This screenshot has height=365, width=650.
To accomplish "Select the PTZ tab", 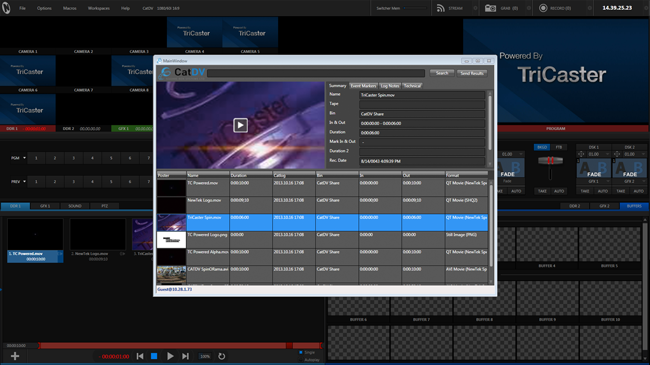I will [x=104, y=206].
